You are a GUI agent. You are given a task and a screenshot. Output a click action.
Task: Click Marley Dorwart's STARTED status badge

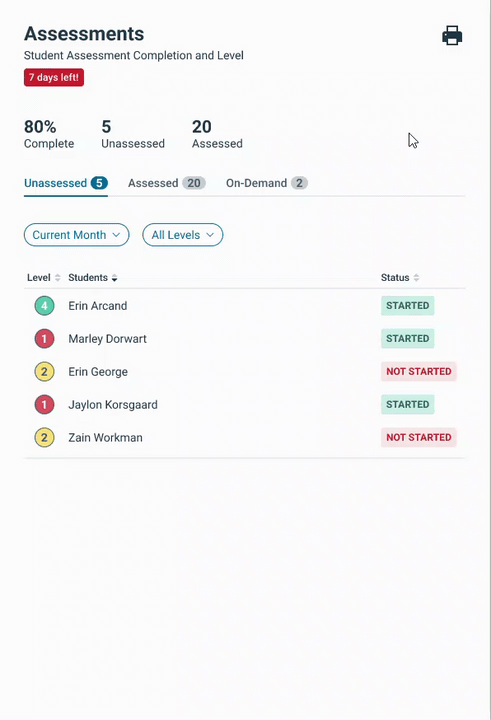[407, 339]
